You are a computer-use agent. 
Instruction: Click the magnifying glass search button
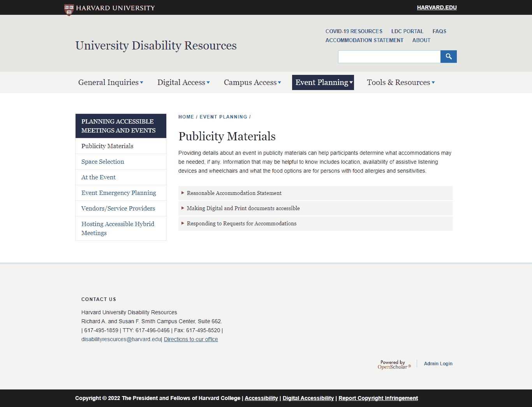[x=448, y=57]
